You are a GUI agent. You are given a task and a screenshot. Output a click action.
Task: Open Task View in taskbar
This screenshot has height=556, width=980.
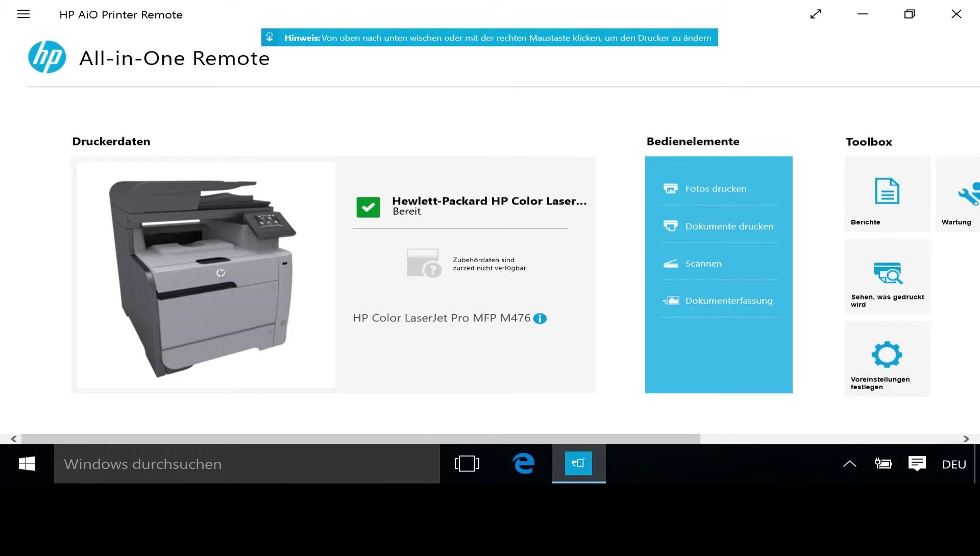[x=467, y=464]
